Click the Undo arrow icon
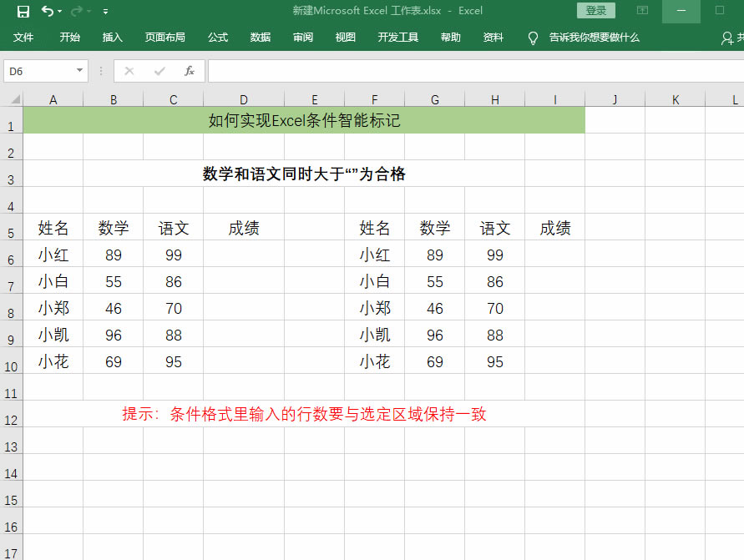Image resolution: width=744 pixels, height=560 pixels. tap(48, 12)
